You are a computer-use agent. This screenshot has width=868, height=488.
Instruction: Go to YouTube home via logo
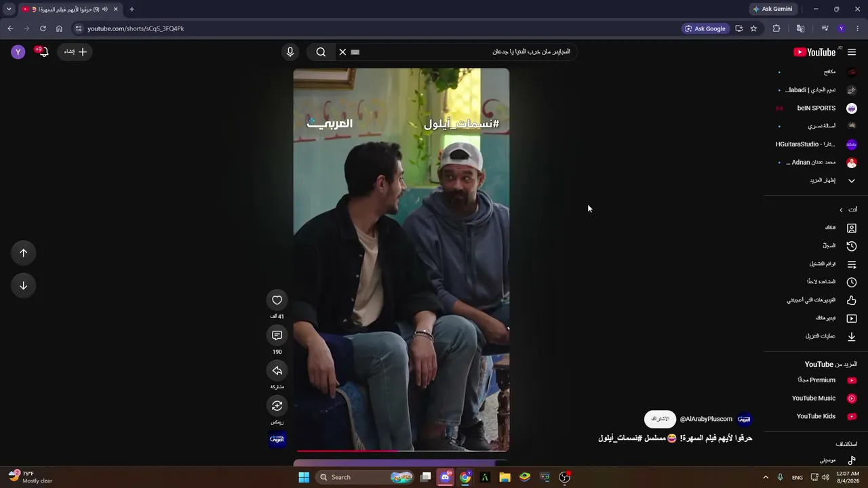(x=814, y=52)
